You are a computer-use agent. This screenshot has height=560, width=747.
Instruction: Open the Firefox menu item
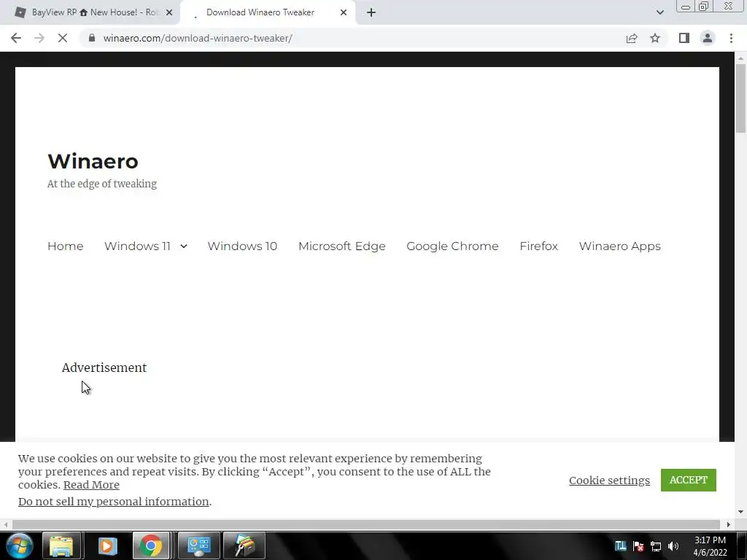point(539,246)
